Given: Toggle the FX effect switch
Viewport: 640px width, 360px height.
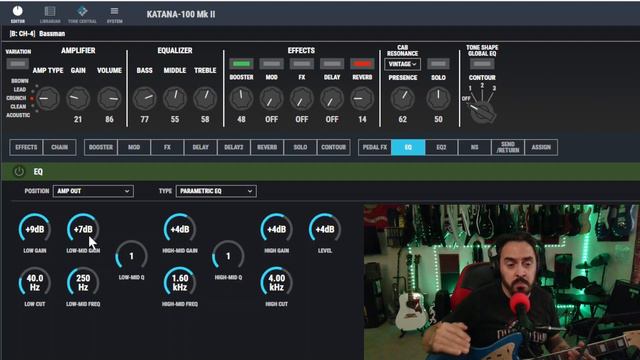Looking at the screenshot, I should coord(302,64).
